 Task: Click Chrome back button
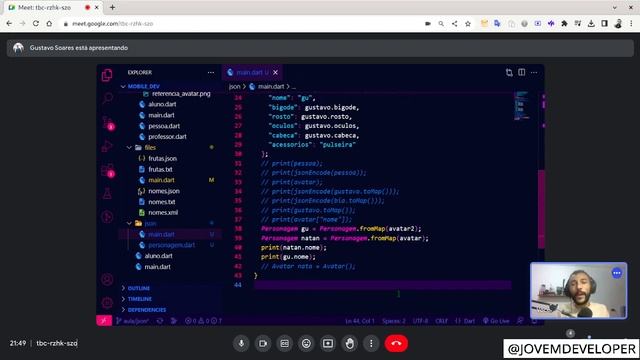coord(9,24)
